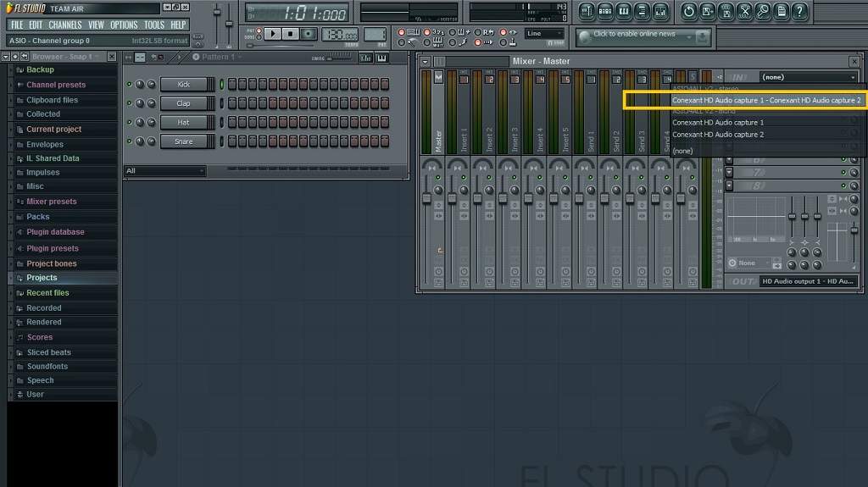Click the graph editor icon in step sequencer

coord(366,58)
